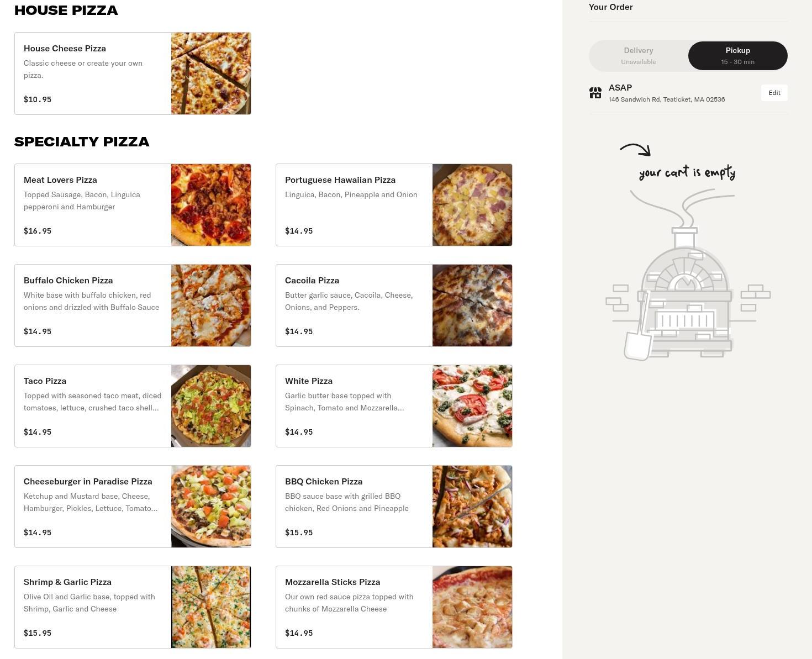Viewport: 812px width, 659px height.
Task: Open the Taco Pizza item
Action: tap(133, 406)
